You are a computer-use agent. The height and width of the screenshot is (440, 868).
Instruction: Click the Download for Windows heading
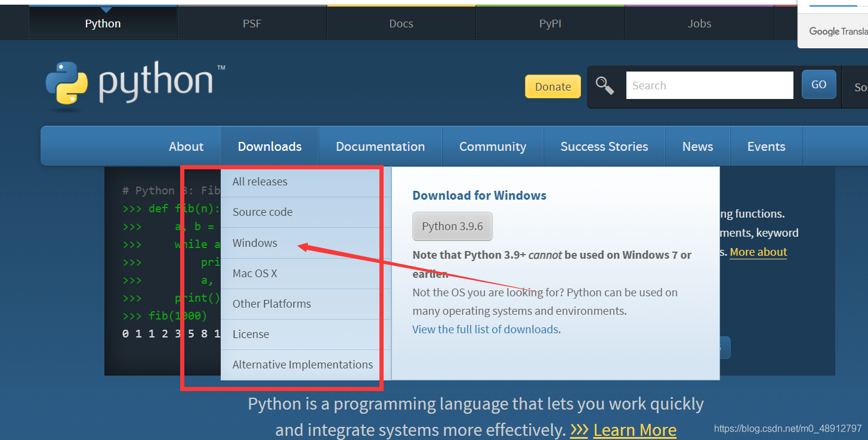pos(480,196)
